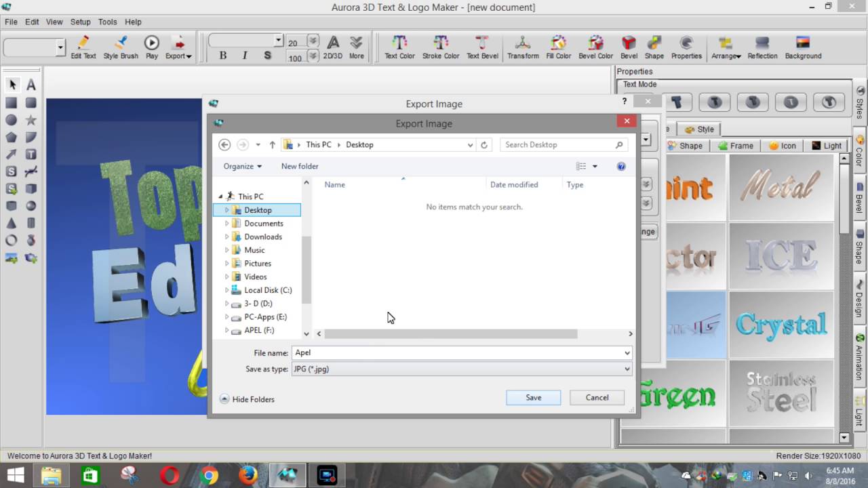Pick the circle shape tool
This screenshot has width=868, height=488.
(x=12, y=120)
